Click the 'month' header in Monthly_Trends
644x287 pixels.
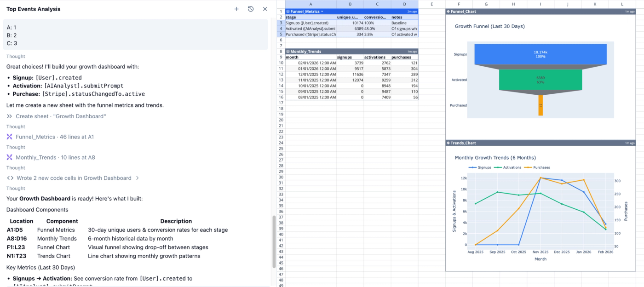tap(310, 57)
